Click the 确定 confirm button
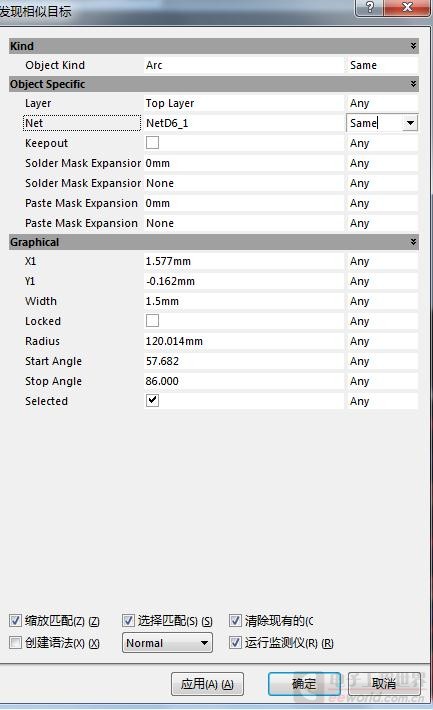The image size is (433, 710). (304, 684)
